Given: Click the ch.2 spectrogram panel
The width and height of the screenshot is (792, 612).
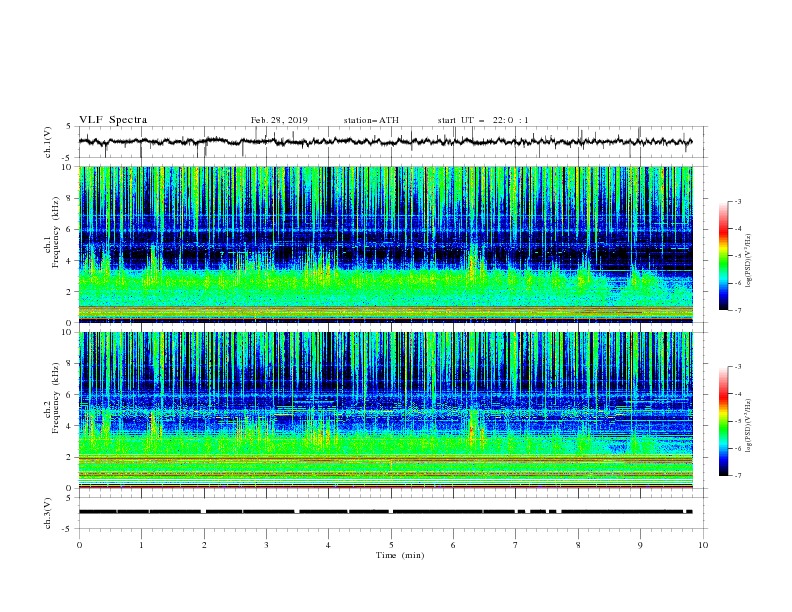Looking at the screenshot, I should coord(385,410).
